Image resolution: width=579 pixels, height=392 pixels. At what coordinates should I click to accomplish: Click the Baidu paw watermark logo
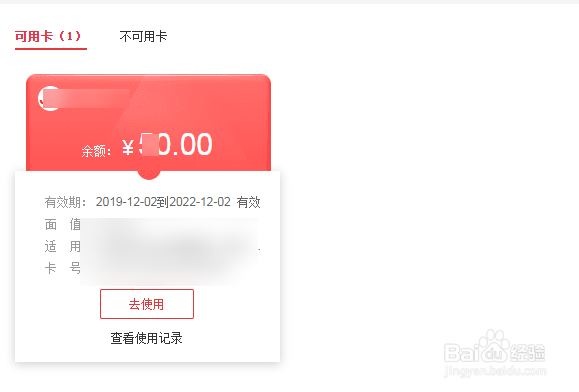494,346
